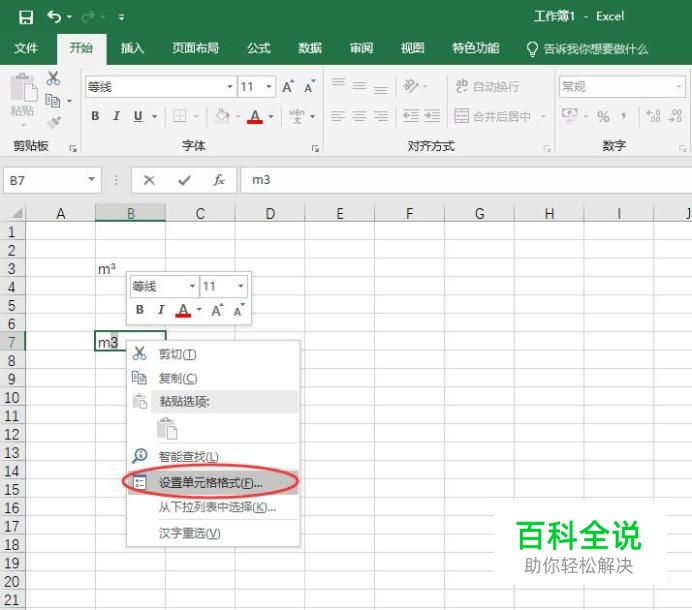Viewport: 692px width, 610px height.
Task: Toggle Underline in ribbon font group
Action: point(138,116)
